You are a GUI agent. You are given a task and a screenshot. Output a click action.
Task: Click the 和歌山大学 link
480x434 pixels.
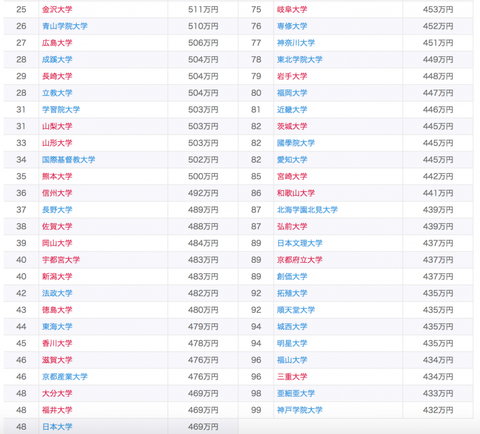click(x=296, y=193)
